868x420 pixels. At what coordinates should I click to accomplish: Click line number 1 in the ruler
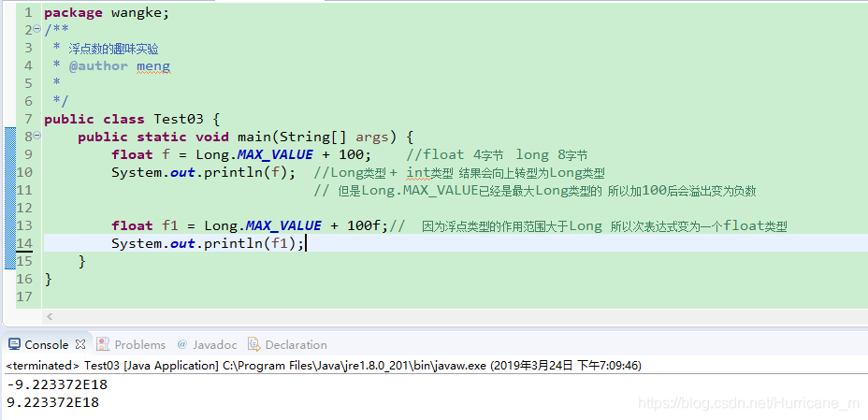pyautogui.click(x=28, y=13)
